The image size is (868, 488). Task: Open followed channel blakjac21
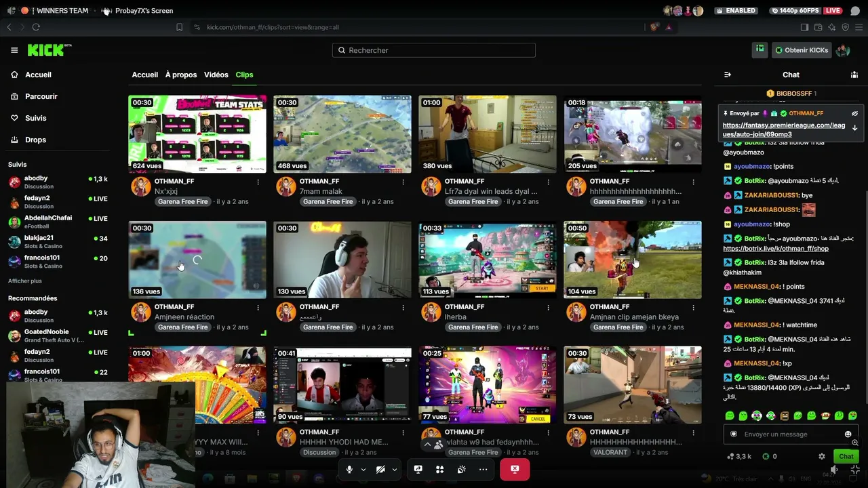[x=58, y=241]
